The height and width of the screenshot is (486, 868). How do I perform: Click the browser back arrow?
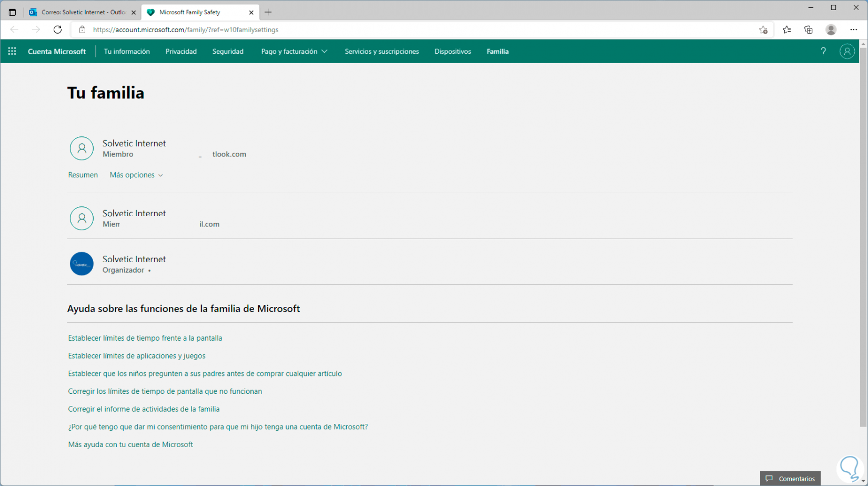point(14,29)
